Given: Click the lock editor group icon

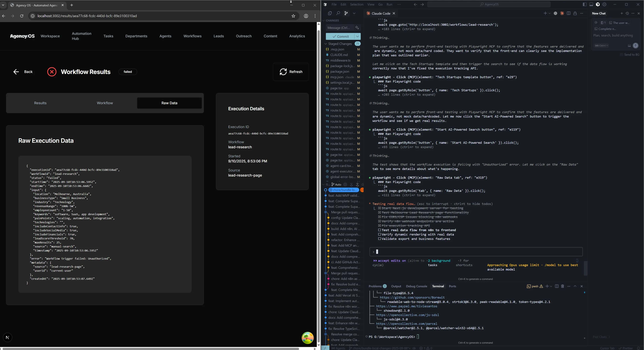Looking at the screenshot, I should (x=575, y=13).
